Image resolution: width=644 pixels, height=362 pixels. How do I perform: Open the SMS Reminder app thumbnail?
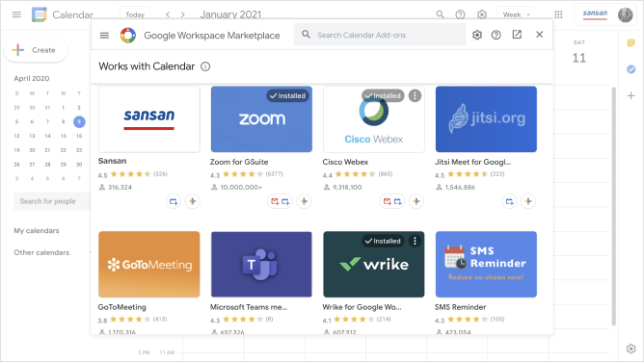(x=486, y=265)
